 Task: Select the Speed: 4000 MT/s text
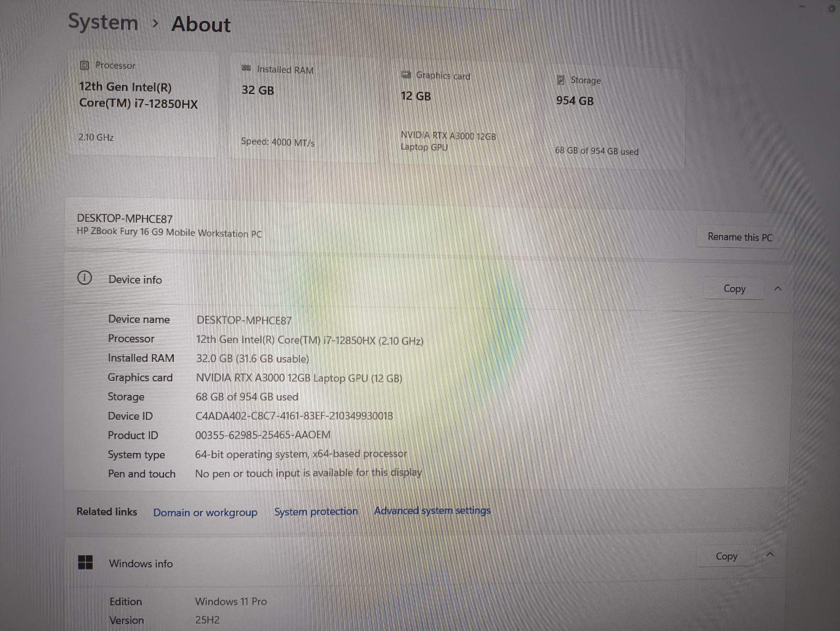278,142
